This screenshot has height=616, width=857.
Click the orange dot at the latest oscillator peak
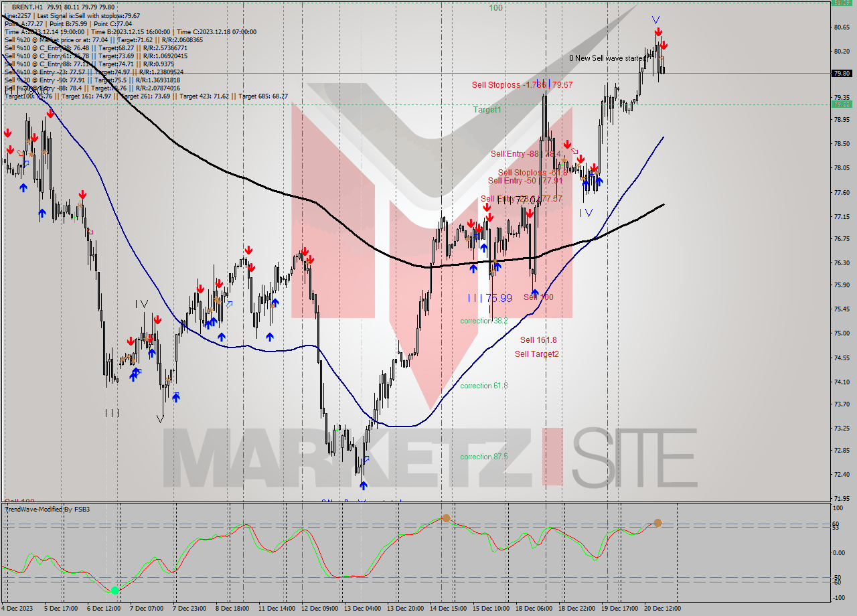658,523
